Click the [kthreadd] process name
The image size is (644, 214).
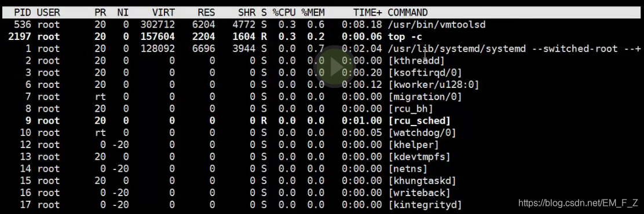[x=416, y=61]
